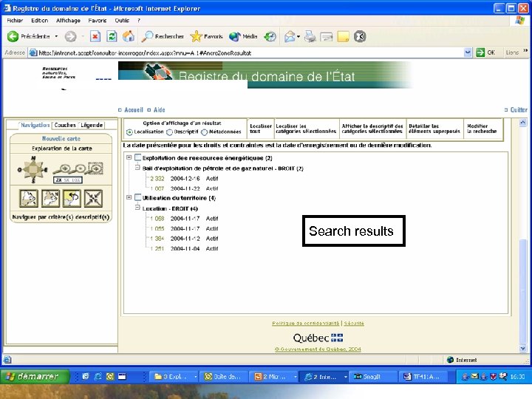This screenshot has width=532, height=399.
Task: Switch to SnagIt in the taskbar
Action: coord(372,376)
